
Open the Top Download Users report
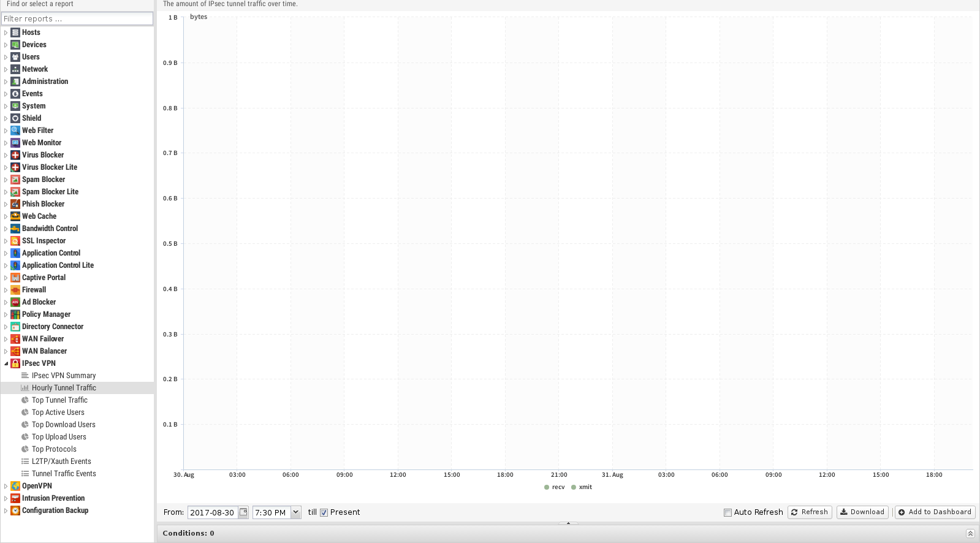64,425
